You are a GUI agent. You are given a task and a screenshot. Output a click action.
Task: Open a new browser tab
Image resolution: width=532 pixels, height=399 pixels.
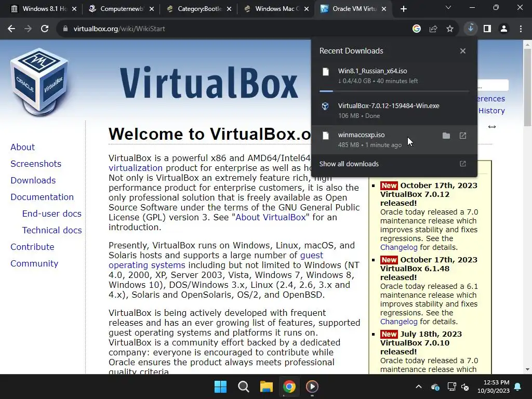click(403, 9)
